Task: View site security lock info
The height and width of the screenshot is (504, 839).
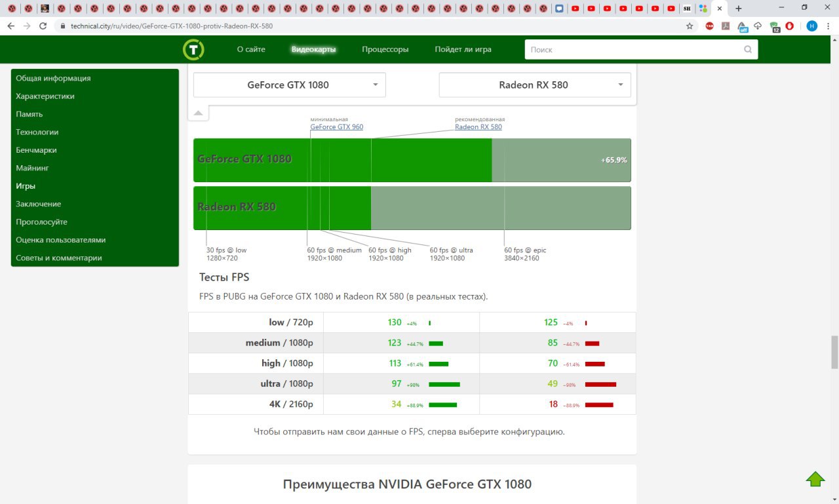Action: point(63,26)
